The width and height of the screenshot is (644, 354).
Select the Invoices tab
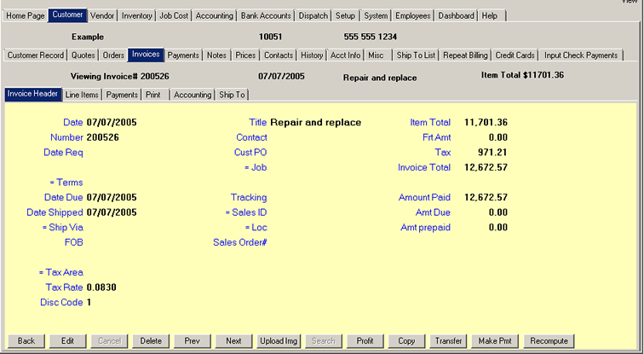(x=146, y=55)
